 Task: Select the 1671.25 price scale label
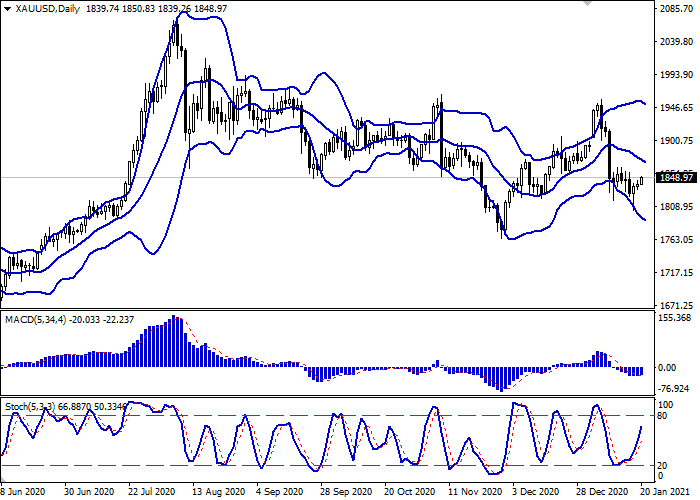click(x=676, y=305)
